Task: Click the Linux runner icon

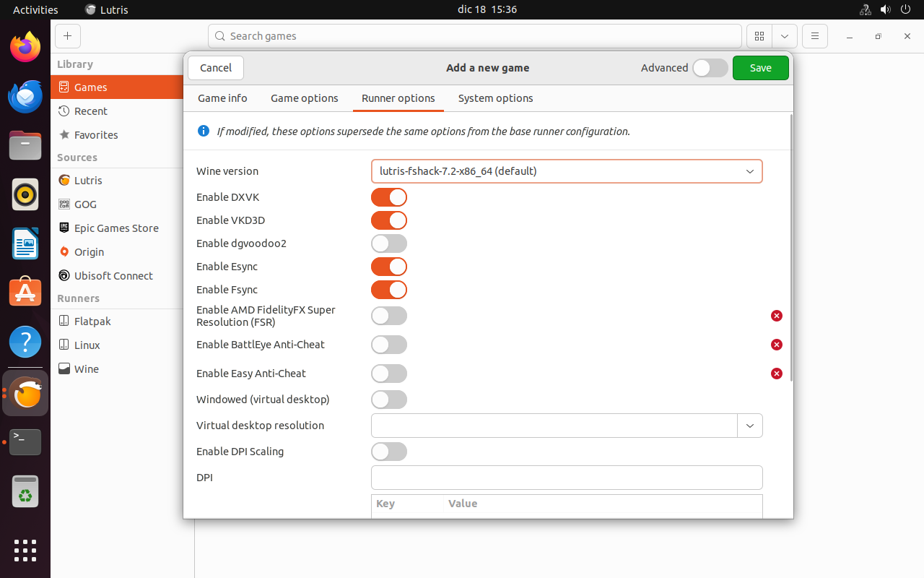Action: [x=64, y=345]
